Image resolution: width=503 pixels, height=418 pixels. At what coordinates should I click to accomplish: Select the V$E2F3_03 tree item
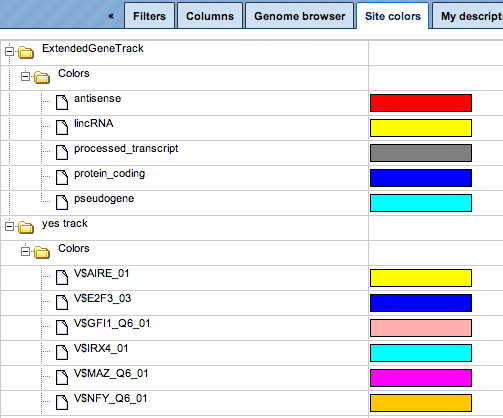102,298
